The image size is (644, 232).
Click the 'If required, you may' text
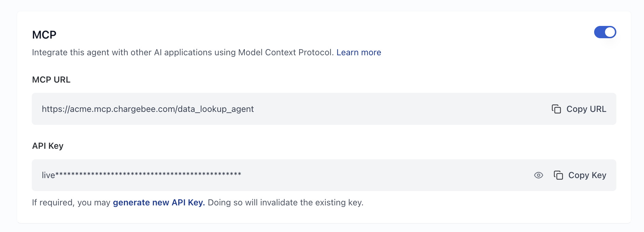tap(71, 202)
